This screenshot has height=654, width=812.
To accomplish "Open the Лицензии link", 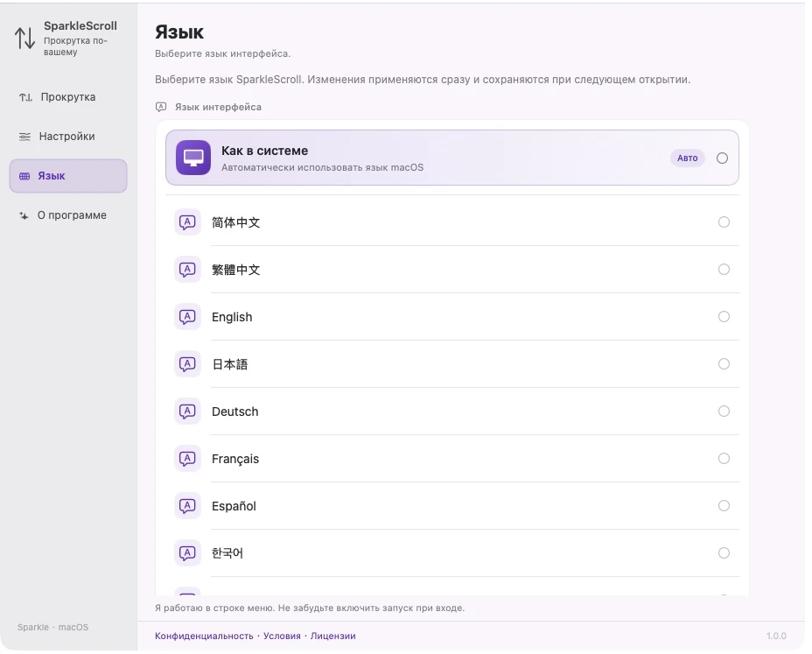I will [333, 636].
